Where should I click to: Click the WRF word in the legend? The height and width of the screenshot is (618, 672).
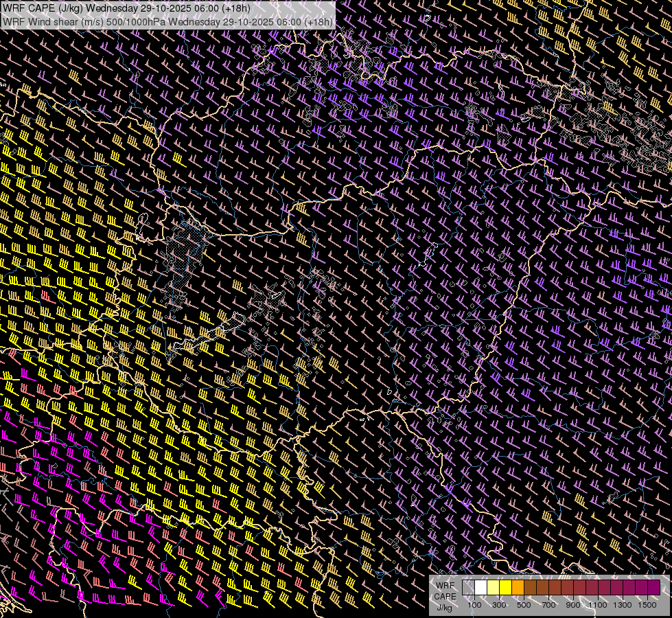point(445,586)
